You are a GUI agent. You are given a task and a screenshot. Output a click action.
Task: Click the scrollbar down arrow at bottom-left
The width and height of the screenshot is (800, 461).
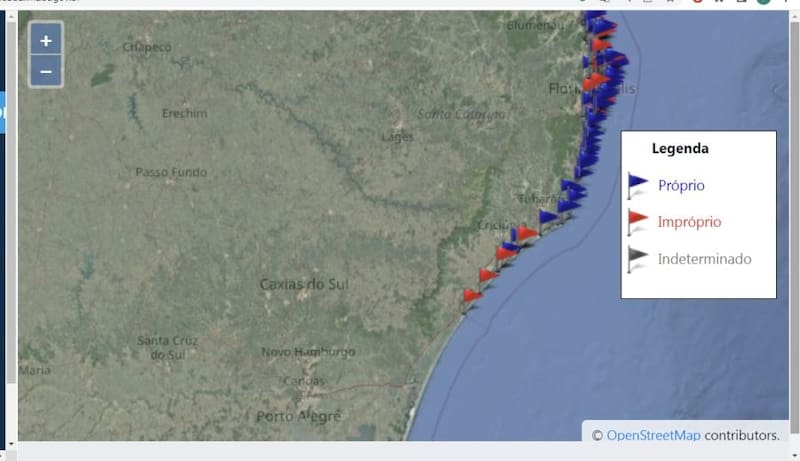[11, 443]
